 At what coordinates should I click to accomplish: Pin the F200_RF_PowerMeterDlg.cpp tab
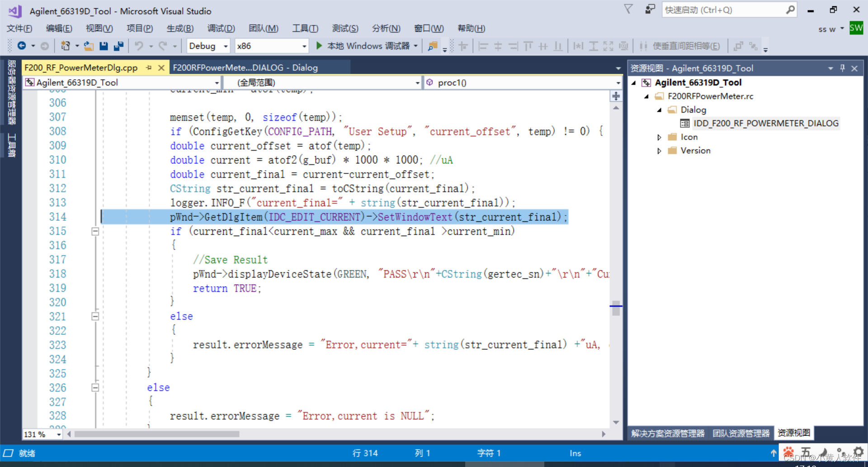[x=148, y=67]
